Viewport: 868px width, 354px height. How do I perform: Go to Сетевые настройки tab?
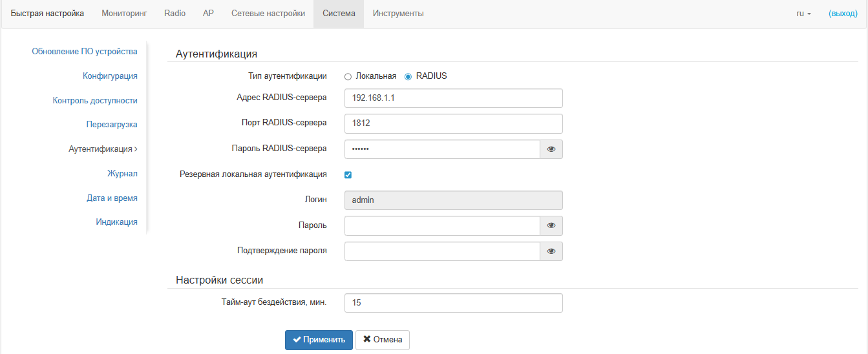pos(268,14)
